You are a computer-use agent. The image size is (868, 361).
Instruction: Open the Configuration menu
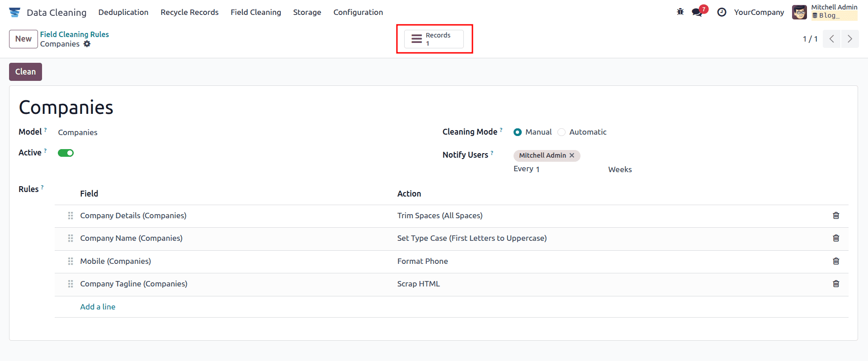click(x=358, y=12)
